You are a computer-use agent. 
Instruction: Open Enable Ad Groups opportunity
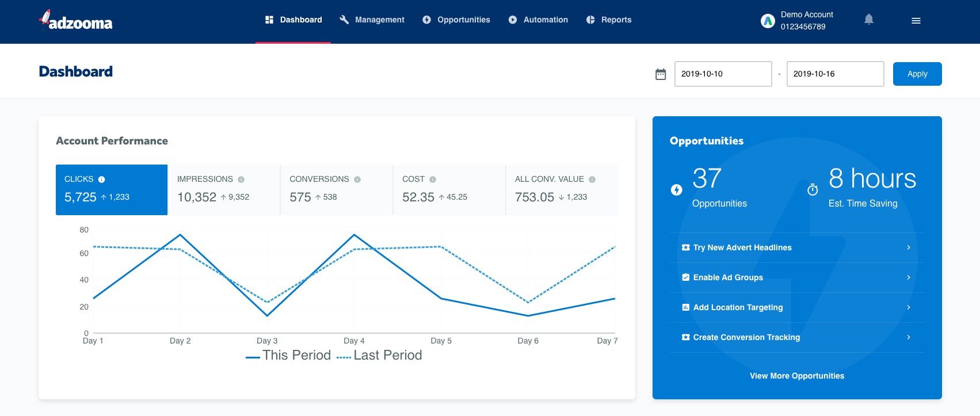tap(797, 277)
